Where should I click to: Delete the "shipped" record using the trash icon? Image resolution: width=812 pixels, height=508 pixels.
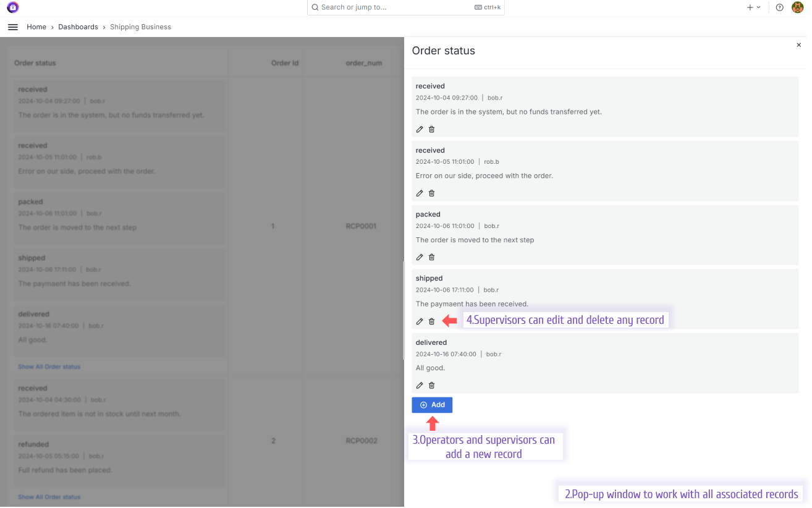(x=431, y=321)
